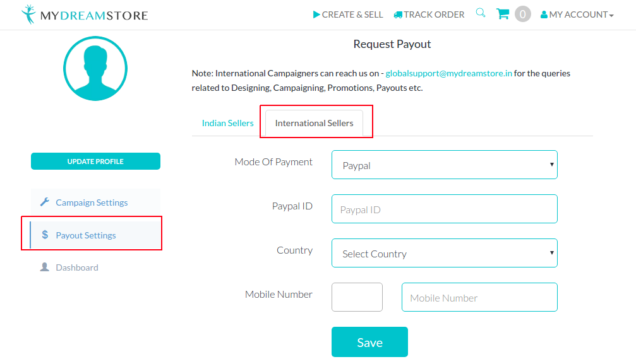The image size is (636, 364).
Task: Click the Dashboard person icon
Action: [x=44, y=267]
